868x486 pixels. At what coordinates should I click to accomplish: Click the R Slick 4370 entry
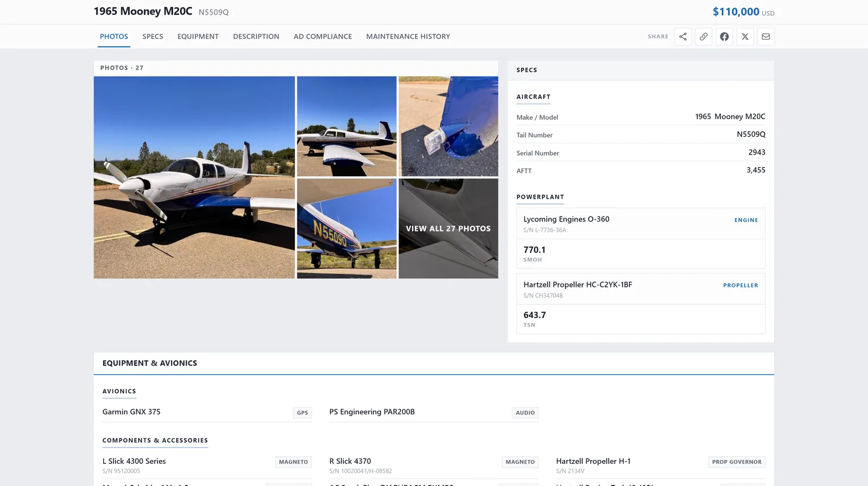(350, 461)
